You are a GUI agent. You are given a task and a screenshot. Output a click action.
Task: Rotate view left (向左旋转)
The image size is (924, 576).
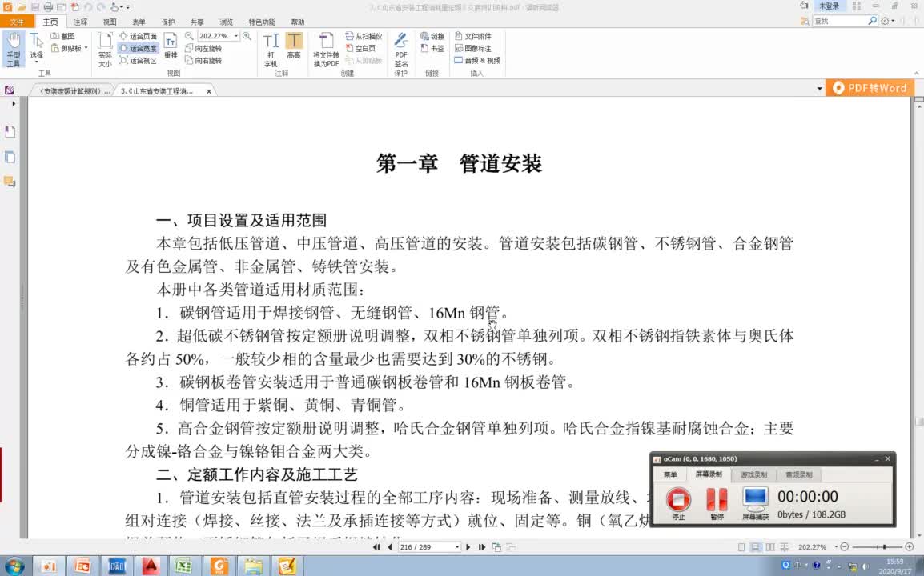pyautogui.click(x=203, y=48)
